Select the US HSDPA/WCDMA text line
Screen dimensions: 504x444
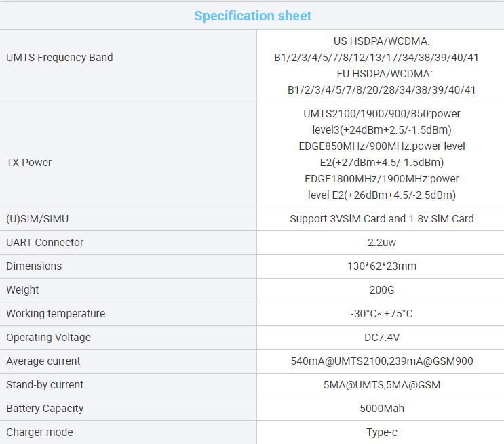[381, 41]
